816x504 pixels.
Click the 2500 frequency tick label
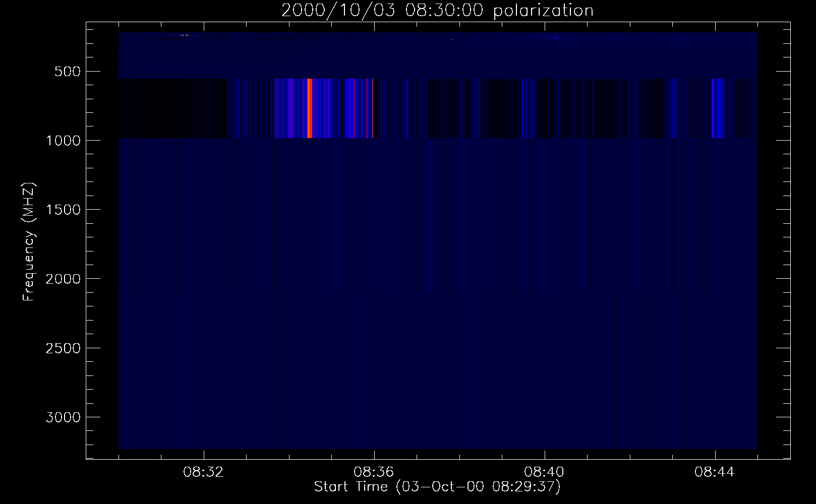click(63, 348)
